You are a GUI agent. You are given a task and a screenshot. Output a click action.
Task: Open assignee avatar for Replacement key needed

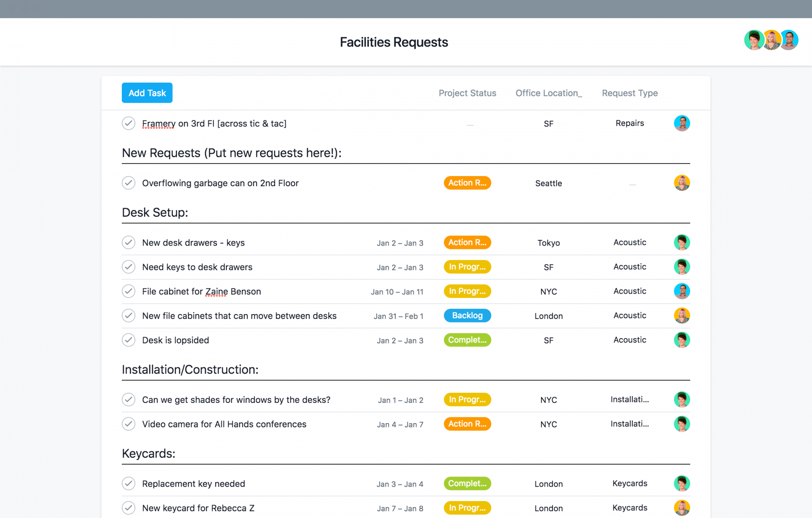682,483
